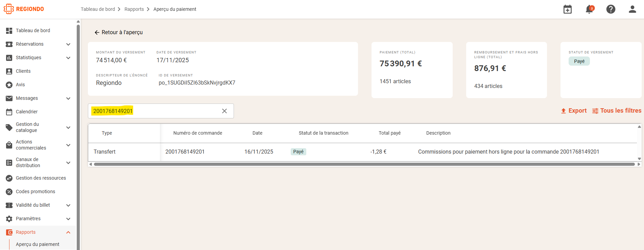Click the Rapports breadcrumb link

[x=134, y=9]
